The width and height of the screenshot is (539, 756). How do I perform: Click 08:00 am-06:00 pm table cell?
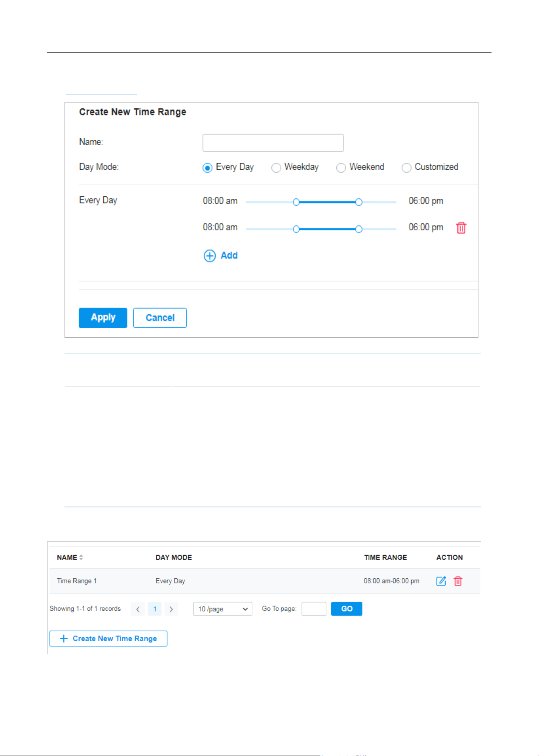click(x=391, y=581)
